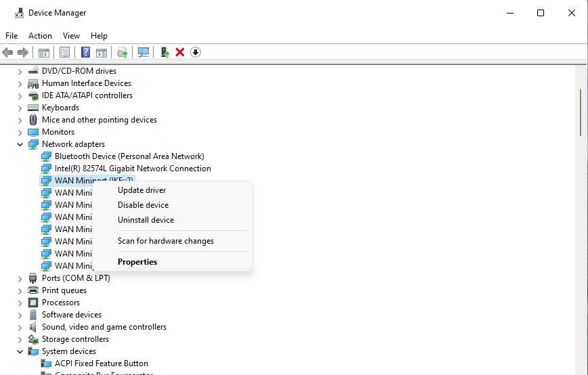Click the update driver toolbar icon with green arrow
Image resolution: width=588 pixels, height=375 pixels.
coord(164,52)
